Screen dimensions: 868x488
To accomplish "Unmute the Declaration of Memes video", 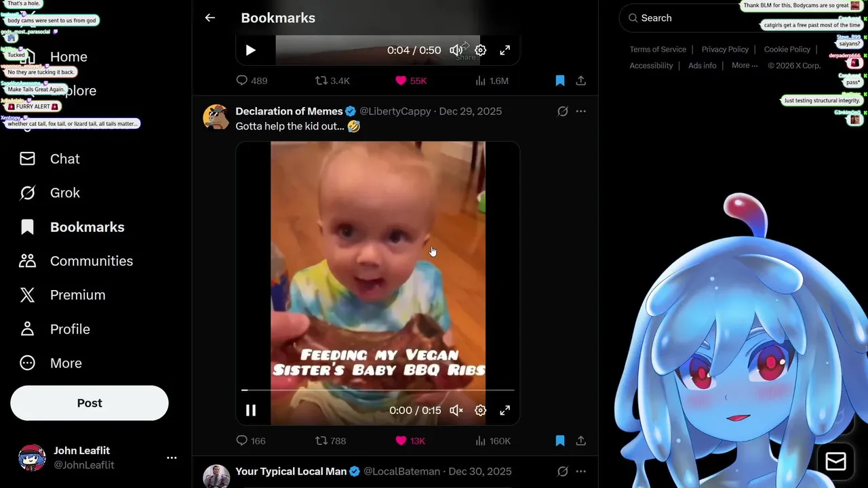I will click(x=456, y=410).
